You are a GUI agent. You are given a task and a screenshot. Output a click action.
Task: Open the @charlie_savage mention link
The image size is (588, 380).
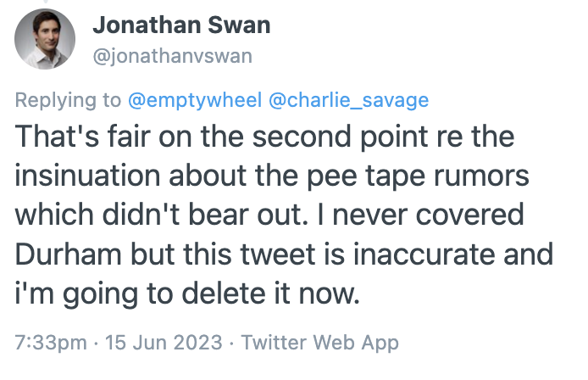pyautogui.click(x=348, y=100)
